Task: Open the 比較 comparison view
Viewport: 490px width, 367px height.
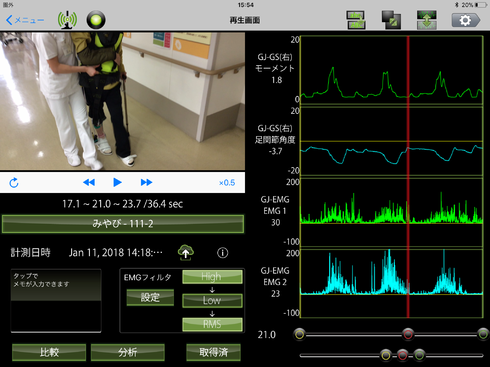Action: tap(49, 352)
